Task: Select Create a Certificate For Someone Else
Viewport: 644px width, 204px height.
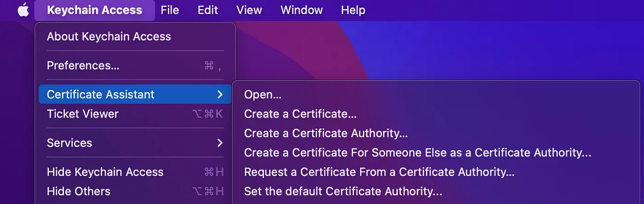Action: tap(436, 153)
